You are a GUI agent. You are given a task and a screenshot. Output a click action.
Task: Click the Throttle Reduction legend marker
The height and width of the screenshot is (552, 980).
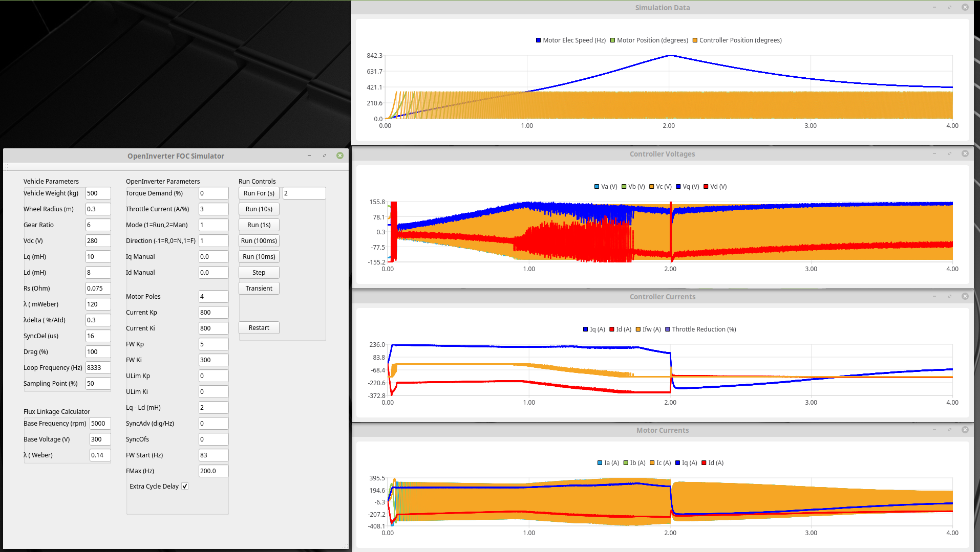click(668, 329)
